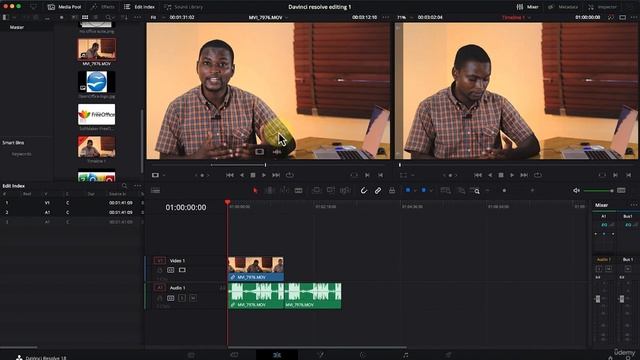Solo the Audio 1 track
This screenshot has width=640, height=360.
click(x=182, y=298)
